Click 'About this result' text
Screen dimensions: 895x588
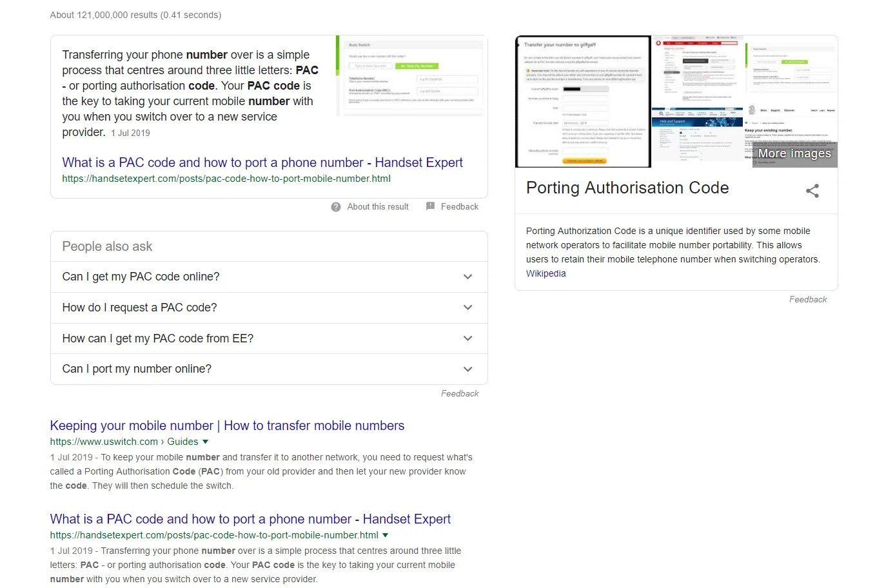378,207
